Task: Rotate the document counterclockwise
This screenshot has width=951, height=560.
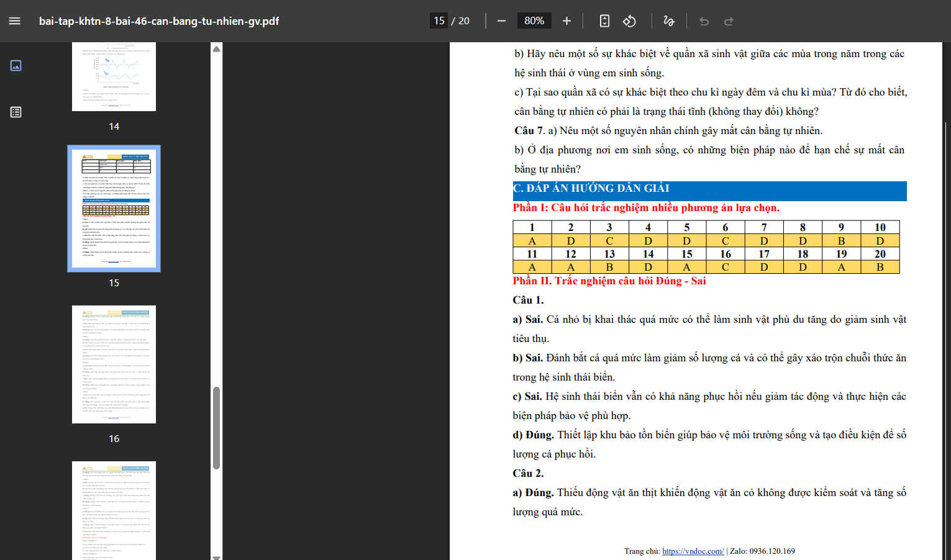Action: [629, 21]
